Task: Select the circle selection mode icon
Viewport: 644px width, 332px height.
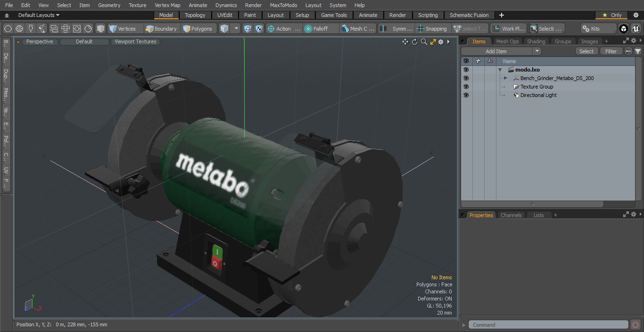Action: [8, 29]
